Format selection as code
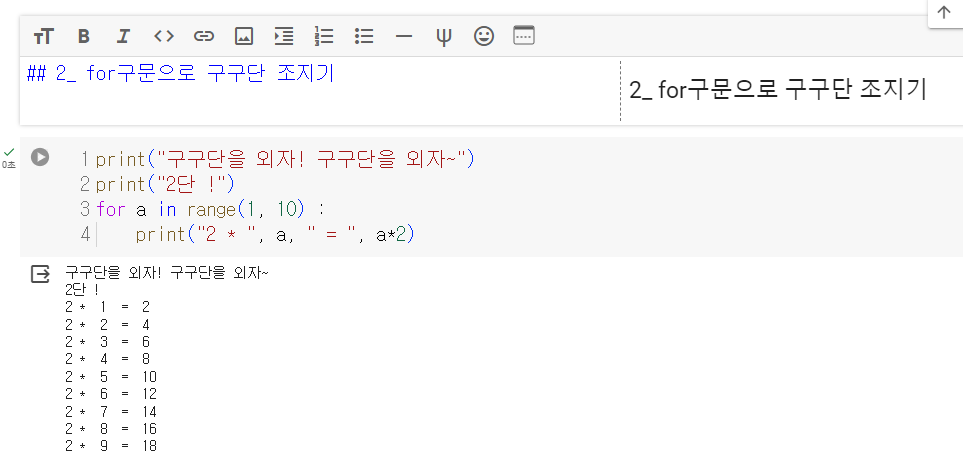Viewport: 963px width, 462px height. pos(163,36)
